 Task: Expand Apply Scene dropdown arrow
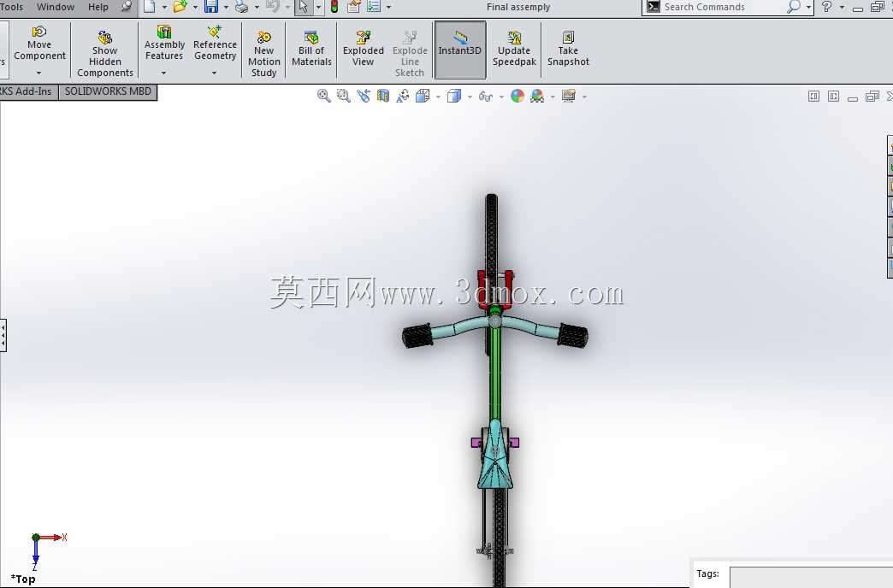[x=553, y=97]
